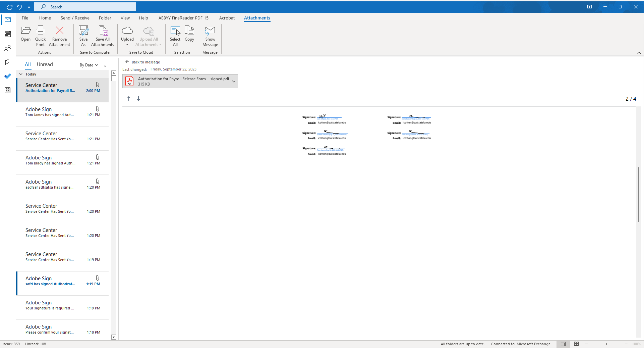Select All attachments
Screen dimensions: 644x348
point(175,36)
